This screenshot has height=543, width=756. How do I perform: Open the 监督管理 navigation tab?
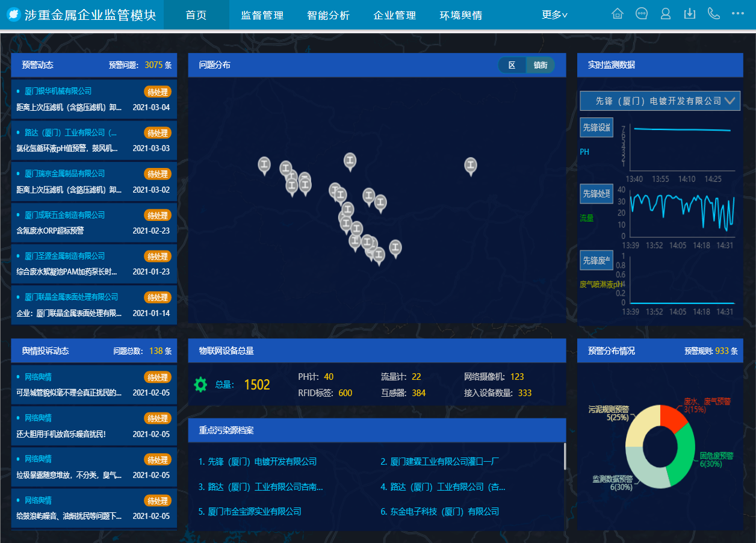click(x=262, y=15)
